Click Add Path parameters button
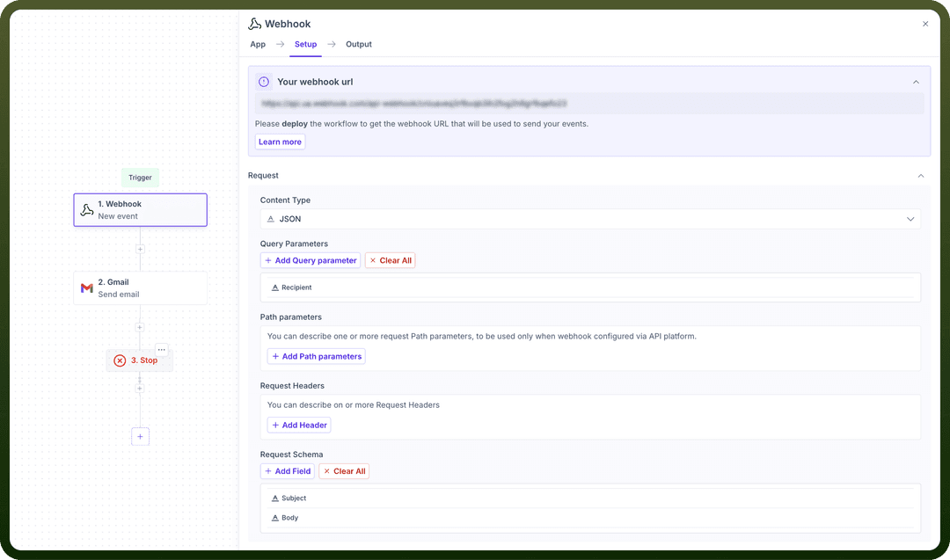The image size is (950, 560). point(317,357)
